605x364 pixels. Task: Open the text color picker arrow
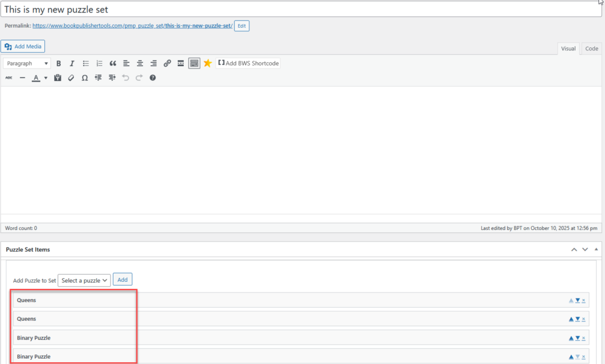coord(45,77)
